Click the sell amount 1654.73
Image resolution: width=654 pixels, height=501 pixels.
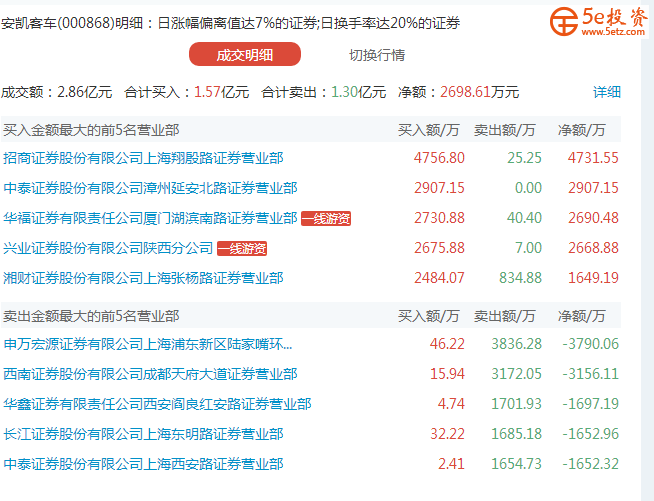tap(516, 464)
